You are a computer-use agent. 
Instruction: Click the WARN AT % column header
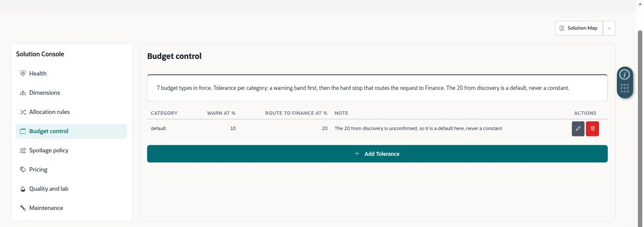(x=222, y=113)
